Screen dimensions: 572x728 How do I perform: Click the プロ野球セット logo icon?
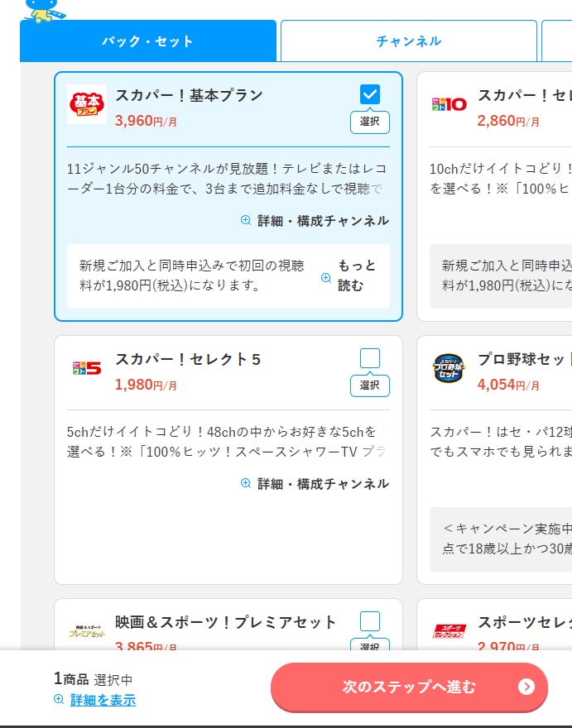click(x=449, y=368)
